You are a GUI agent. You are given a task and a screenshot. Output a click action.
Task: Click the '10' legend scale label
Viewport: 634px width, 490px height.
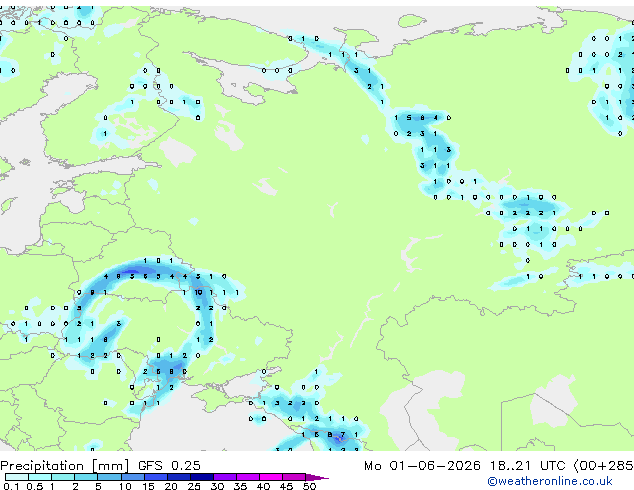(125, 486)
